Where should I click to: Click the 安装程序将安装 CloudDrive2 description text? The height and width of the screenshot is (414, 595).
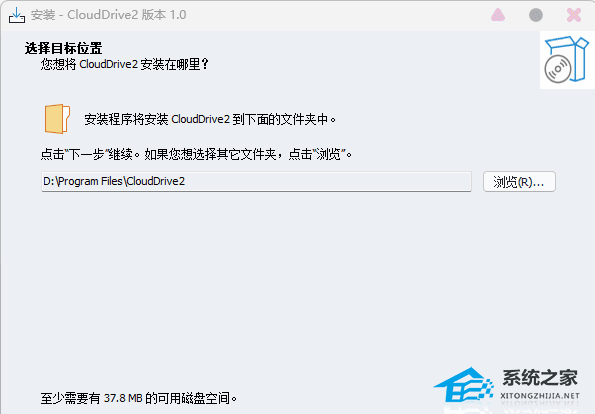coord(210,119)
